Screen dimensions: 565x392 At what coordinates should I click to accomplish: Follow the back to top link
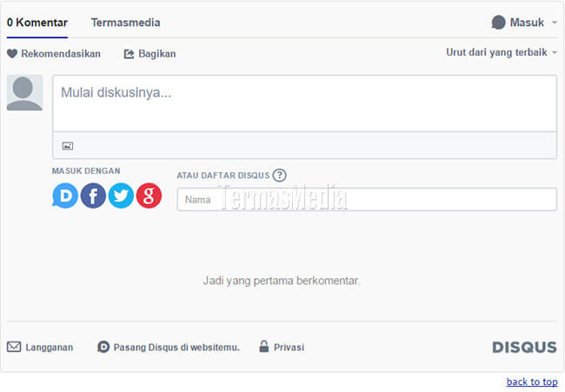(532, 382)
